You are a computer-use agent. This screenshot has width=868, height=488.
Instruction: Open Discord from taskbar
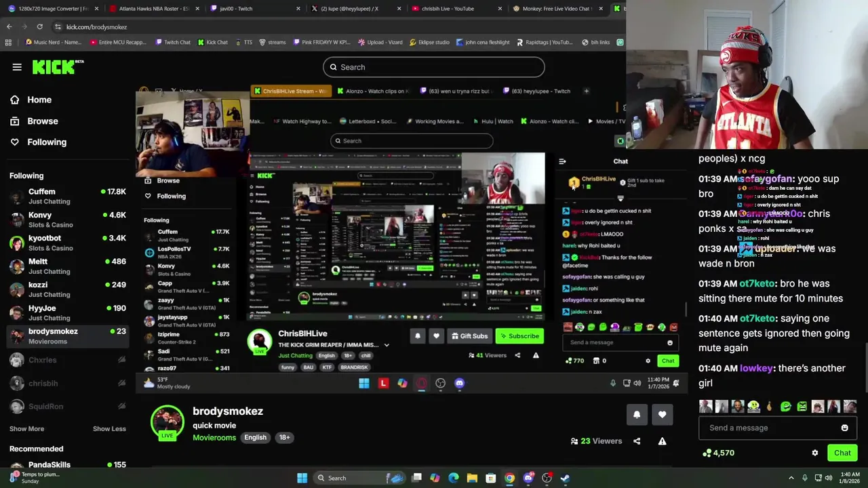(528, 478)
